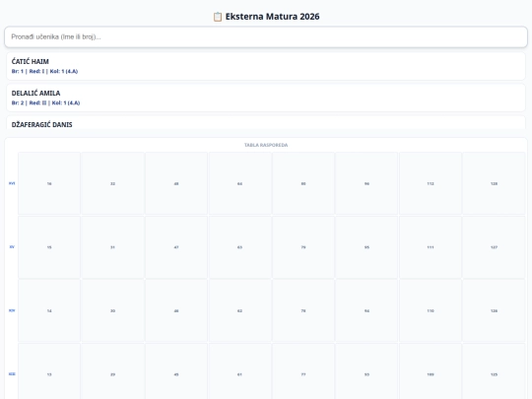Screen dimensions: 532x399
Task: Choose seat 110 in row XIV
Action: pos(431,310)
